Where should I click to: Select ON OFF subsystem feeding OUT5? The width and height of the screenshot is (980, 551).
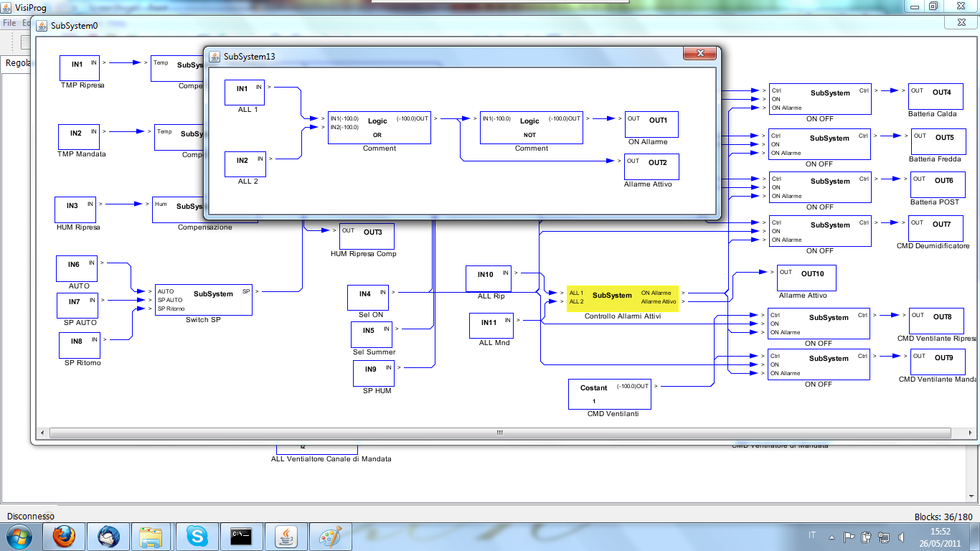click(820, 144)
